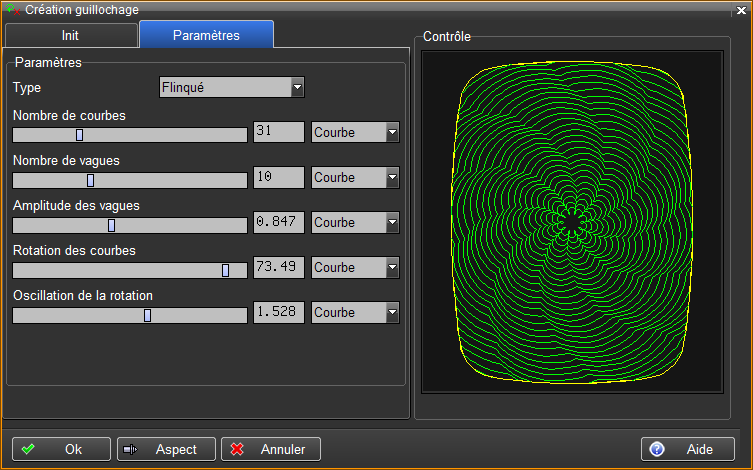Click the Création guillochage title bar app icon
This screenshot has width=753, height=470.
13,9
